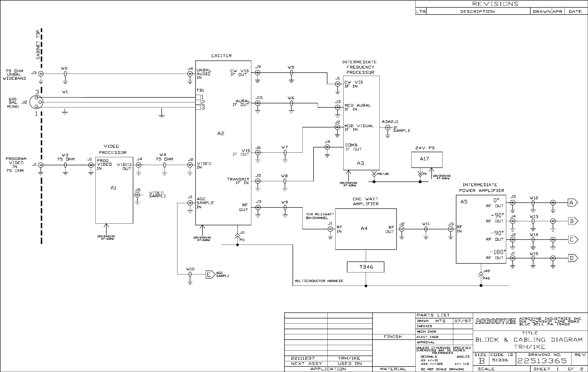Screen dimensions: 588x372
Task: Click the AGC SAMPLE connector E symbol
Action: (x=210, y=274)
